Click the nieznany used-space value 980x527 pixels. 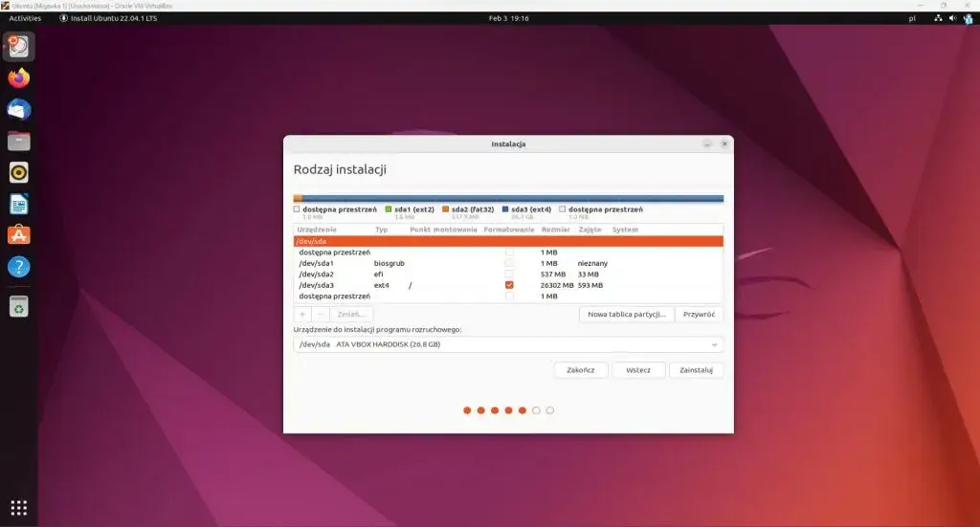tap(592, 263)
